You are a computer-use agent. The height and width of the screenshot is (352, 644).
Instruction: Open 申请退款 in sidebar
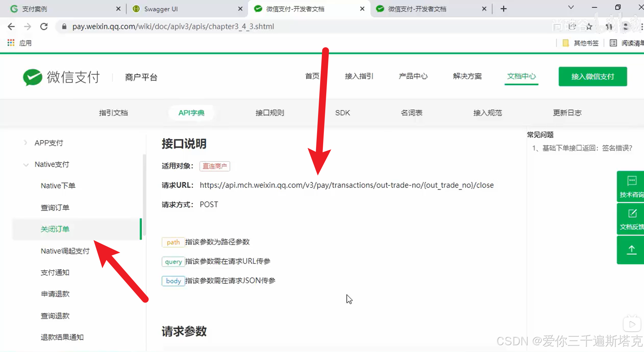click(x=55, y=294)
